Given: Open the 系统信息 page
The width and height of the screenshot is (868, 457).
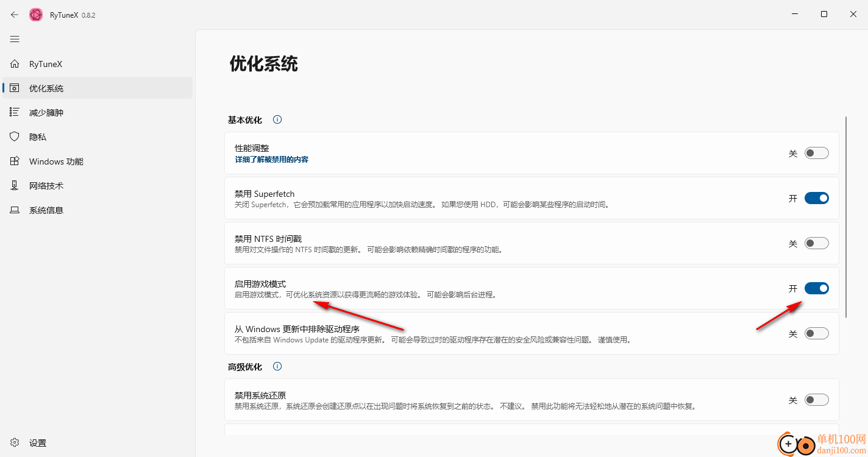Looking at the screenshot, I should (98, 210).
